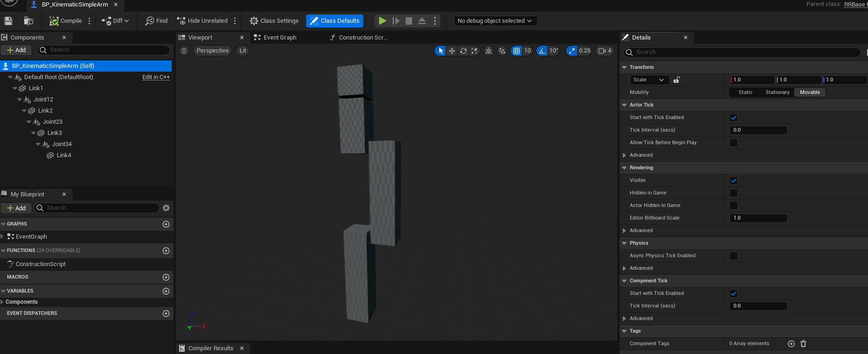Screen dimensions: 868x354
Task: Switch to the Construction Script tab
Action: point(363,38)
